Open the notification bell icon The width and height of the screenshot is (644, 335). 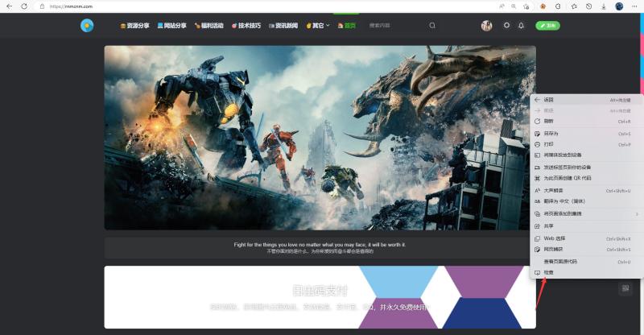click(521, 26)
